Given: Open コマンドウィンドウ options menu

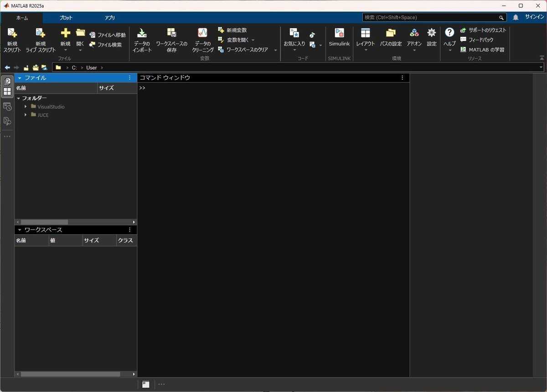Looking at the screenshot, I should pyautogui.click(x=402, y=78).
